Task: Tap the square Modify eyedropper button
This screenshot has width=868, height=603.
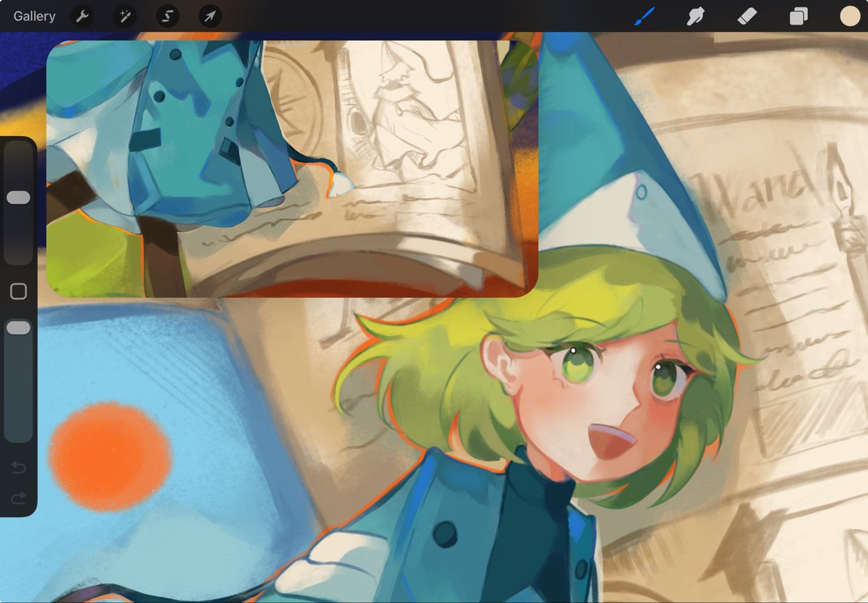Action: click(x=18, y=291)
